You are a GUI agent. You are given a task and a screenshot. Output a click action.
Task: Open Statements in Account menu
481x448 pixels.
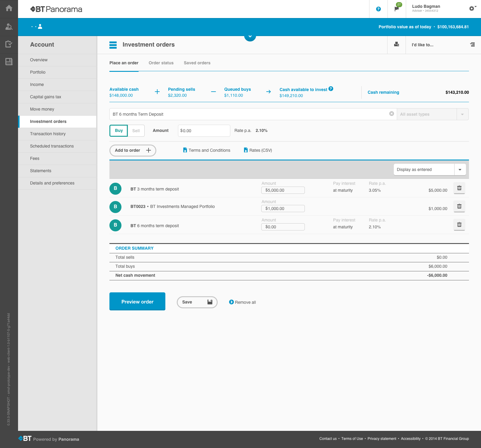coord(57,171)
